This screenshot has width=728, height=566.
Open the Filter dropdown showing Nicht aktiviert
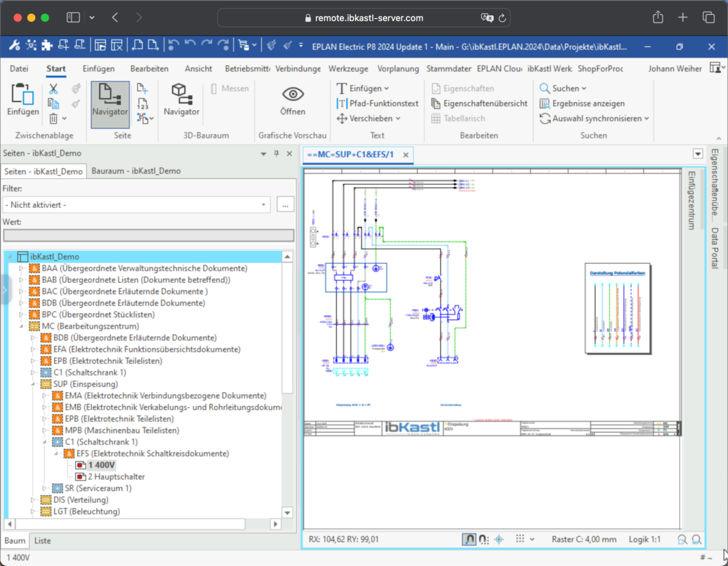pyautogui.click(x=136, y=205)
